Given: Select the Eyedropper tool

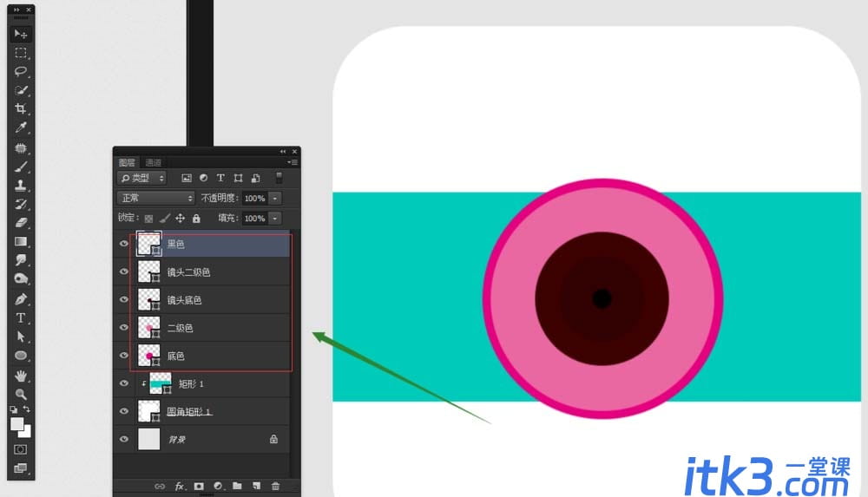Looking at the screenshot, I should click(x=21, y=128).
